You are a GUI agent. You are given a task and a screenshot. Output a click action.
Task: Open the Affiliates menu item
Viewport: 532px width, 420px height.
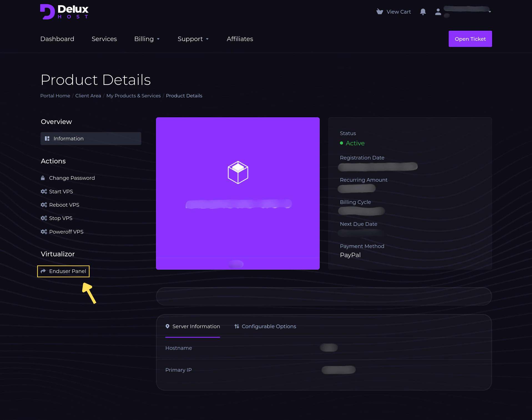point(240,39)
